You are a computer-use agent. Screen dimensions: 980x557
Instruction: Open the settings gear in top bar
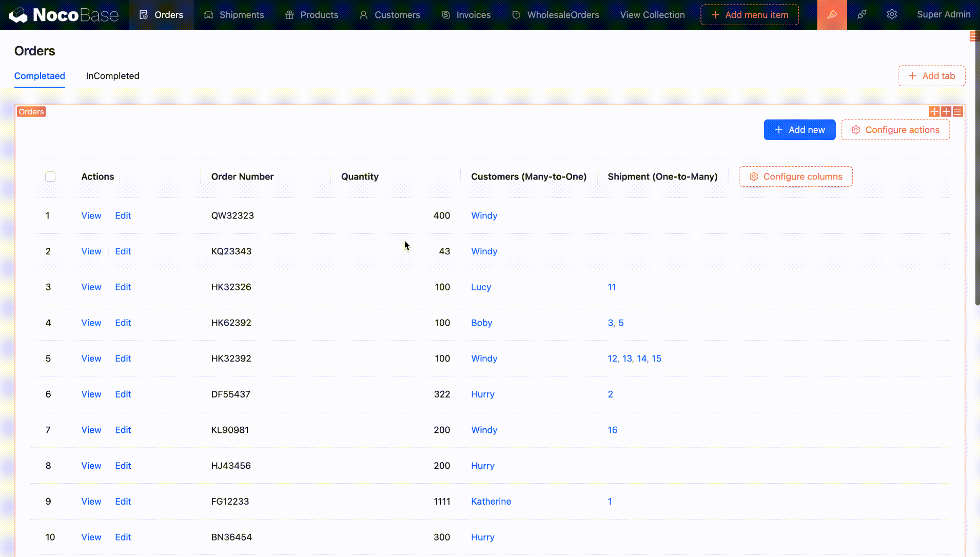tap(892, 15)
